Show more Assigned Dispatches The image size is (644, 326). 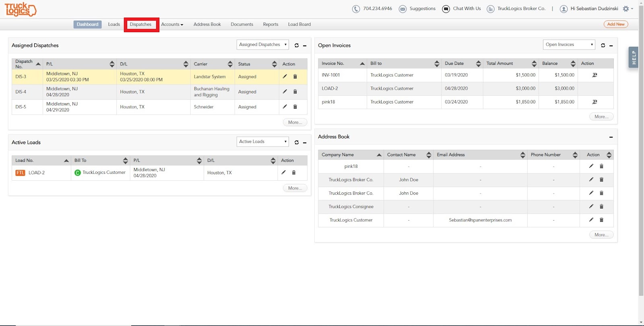(x=295, y=122)
